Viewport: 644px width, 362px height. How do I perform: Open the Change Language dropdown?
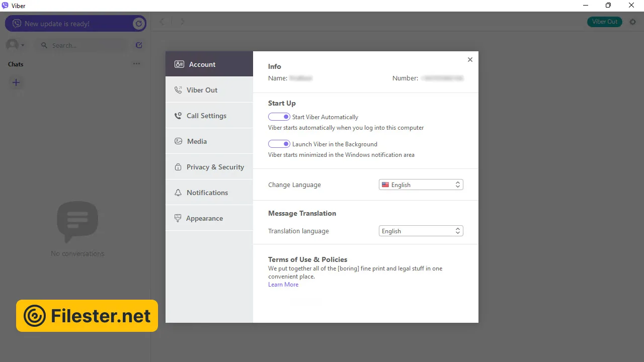421,185
